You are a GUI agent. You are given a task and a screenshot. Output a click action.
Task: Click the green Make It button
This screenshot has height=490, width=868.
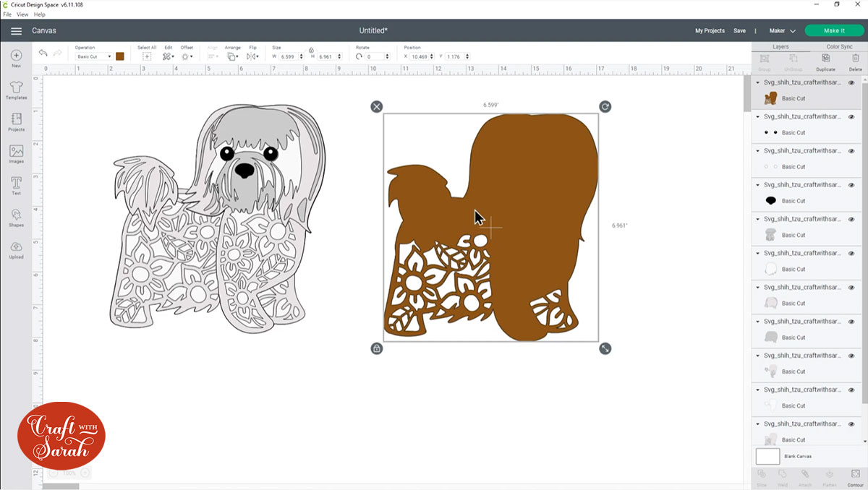tap(834, 31)
